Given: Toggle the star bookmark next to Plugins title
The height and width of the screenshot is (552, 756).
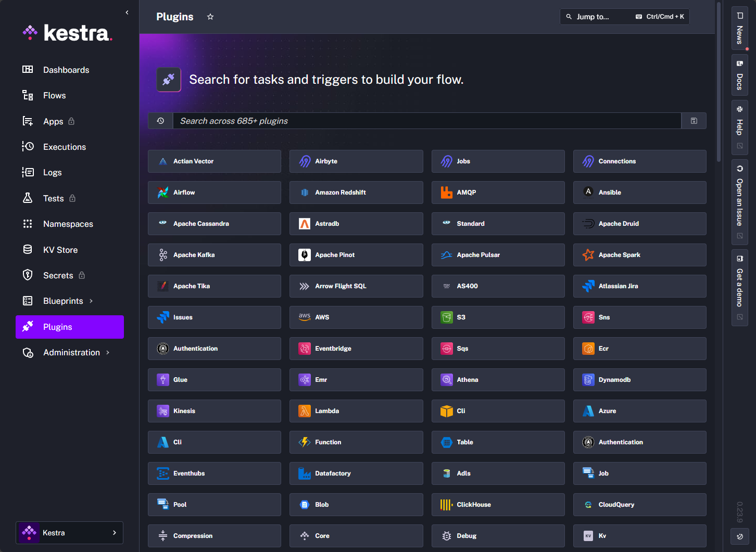Looking at the screenshot, I should pyautogui.click(x=210, y=17).
